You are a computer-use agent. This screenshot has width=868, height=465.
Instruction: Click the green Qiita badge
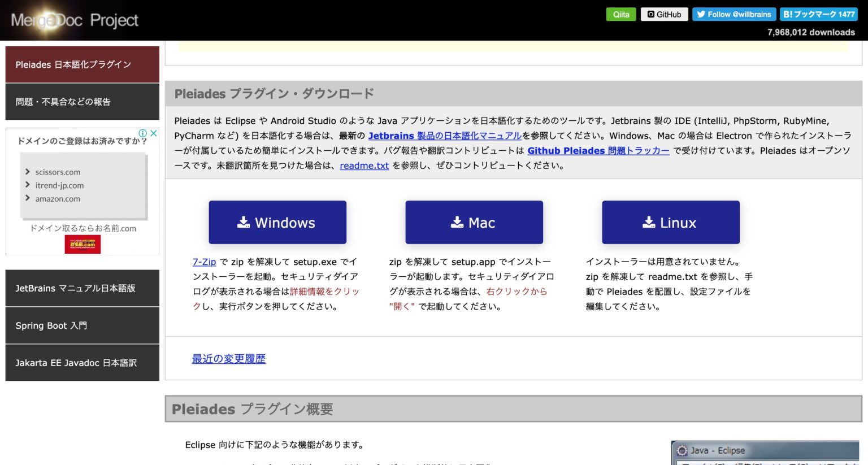click(x=621, y=14)
